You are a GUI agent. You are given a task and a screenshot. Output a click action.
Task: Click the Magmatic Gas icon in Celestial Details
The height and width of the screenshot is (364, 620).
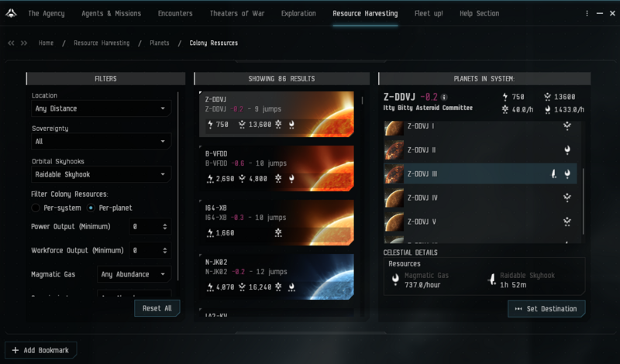[x=395, y=280]
